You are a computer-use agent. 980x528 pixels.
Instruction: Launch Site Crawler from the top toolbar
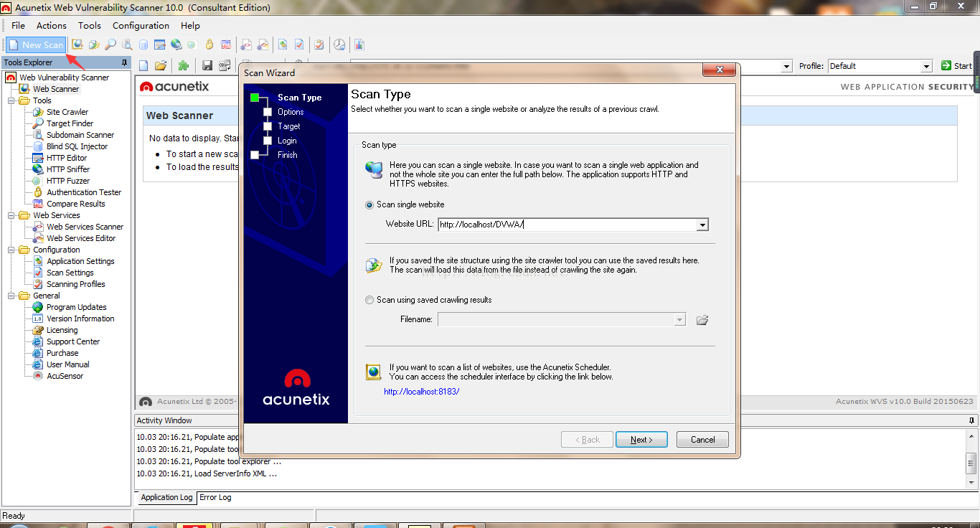(94, 45)
